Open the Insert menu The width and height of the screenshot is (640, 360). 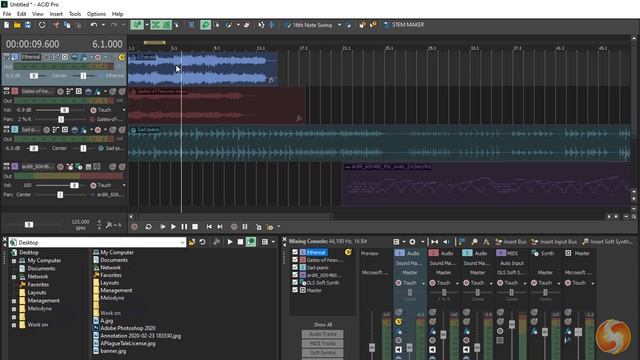click(56, 14)
